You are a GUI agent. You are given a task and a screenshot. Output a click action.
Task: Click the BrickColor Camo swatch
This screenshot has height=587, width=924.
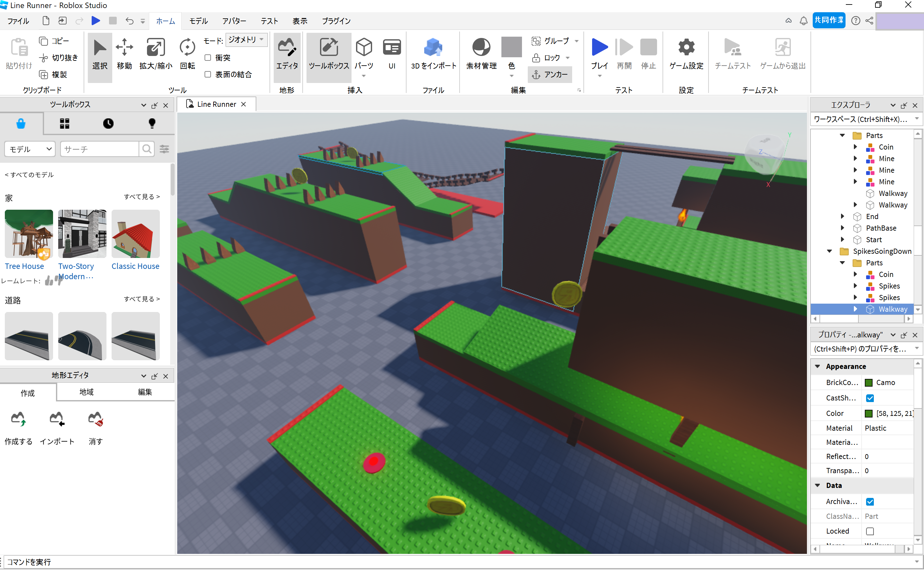(869, 382)
